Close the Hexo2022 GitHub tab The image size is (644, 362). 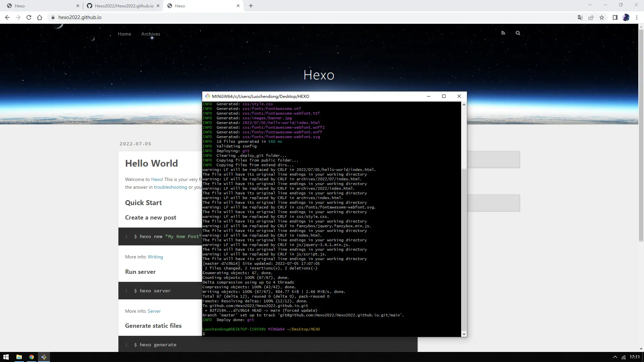pos(158,6)
